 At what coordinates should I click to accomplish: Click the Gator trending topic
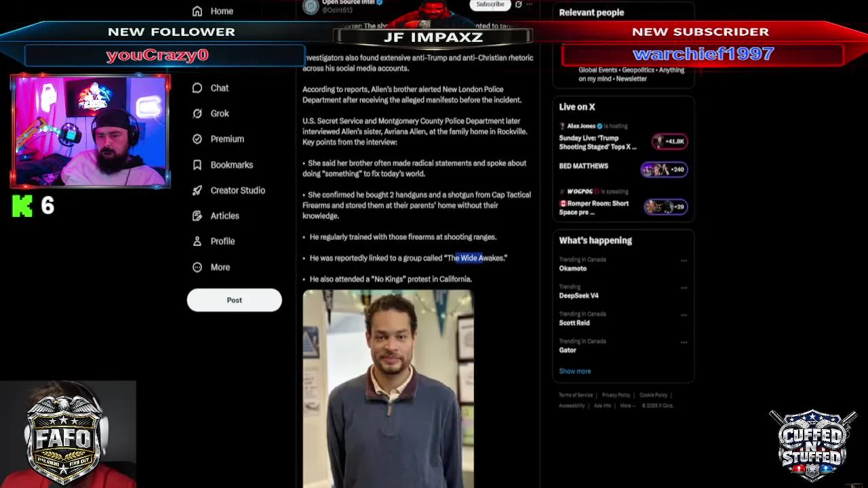pyautogui.click(x=568, y=350)
